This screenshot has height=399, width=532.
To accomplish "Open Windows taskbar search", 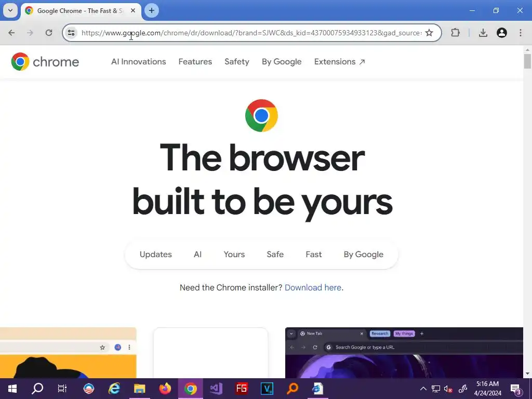I will [37, 389].
